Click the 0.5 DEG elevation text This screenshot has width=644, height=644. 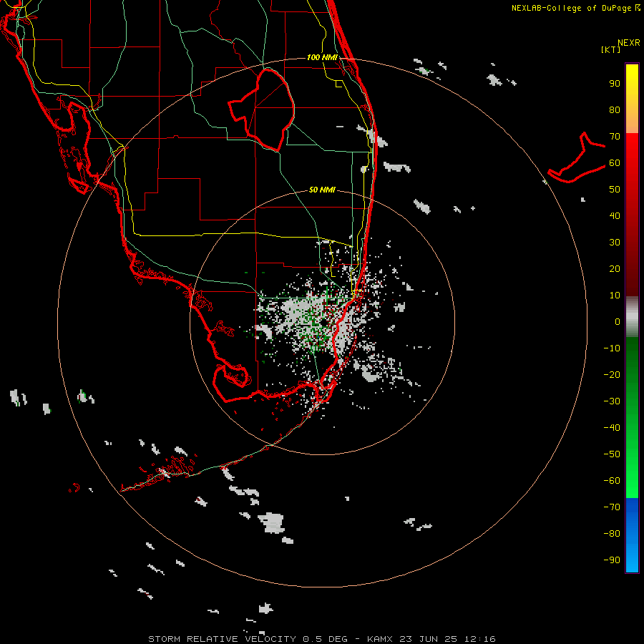326,639
